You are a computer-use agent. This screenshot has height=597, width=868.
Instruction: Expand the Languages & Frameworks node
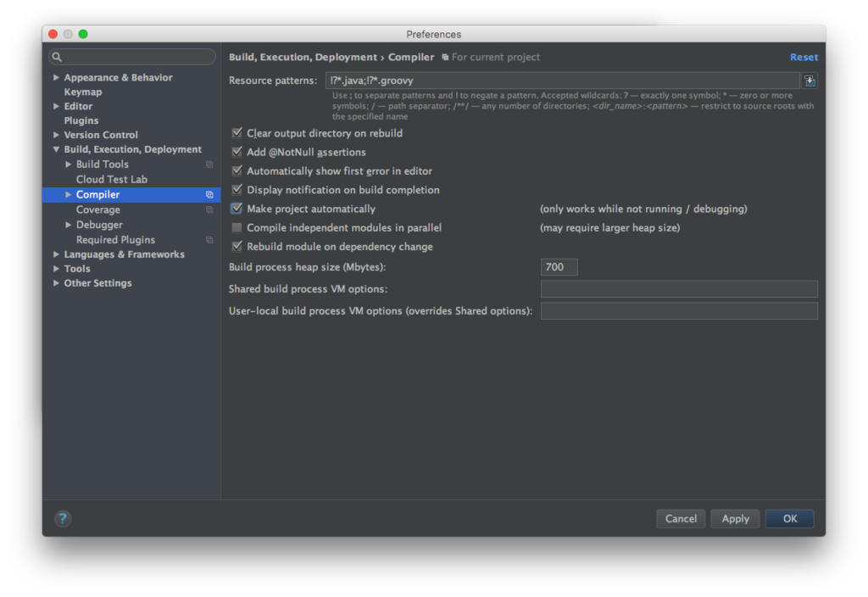[57, 254]
